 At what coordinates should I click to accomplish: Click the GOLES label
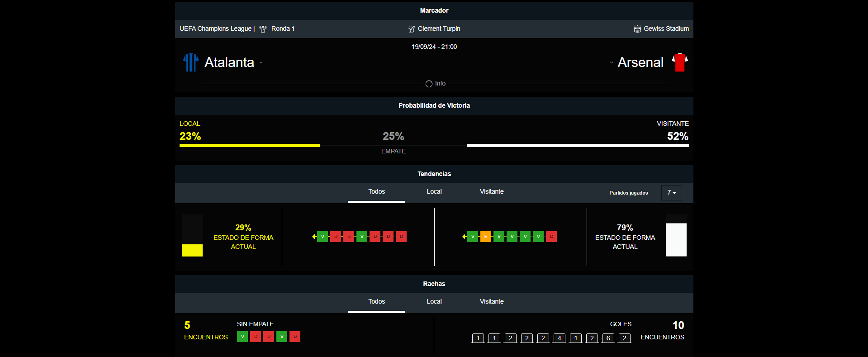click(x=621, y=324)
